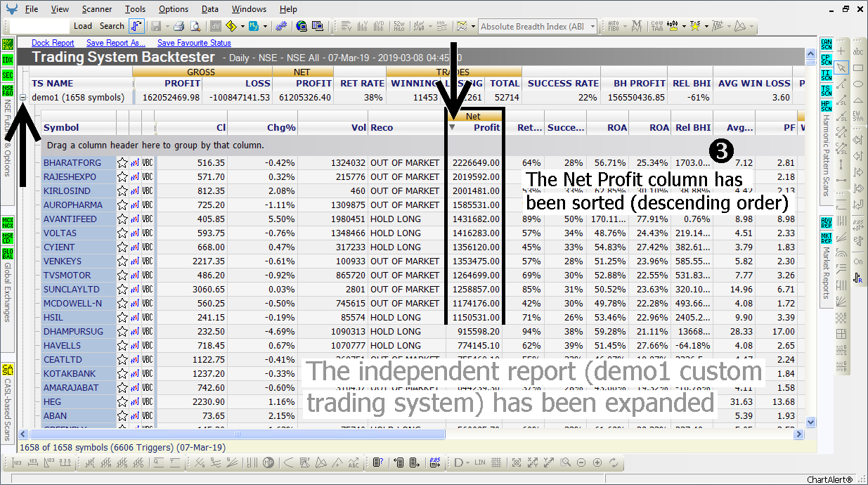
Task: Click the 52w HiLo toolbar icon
Action: tap(398, 26)
